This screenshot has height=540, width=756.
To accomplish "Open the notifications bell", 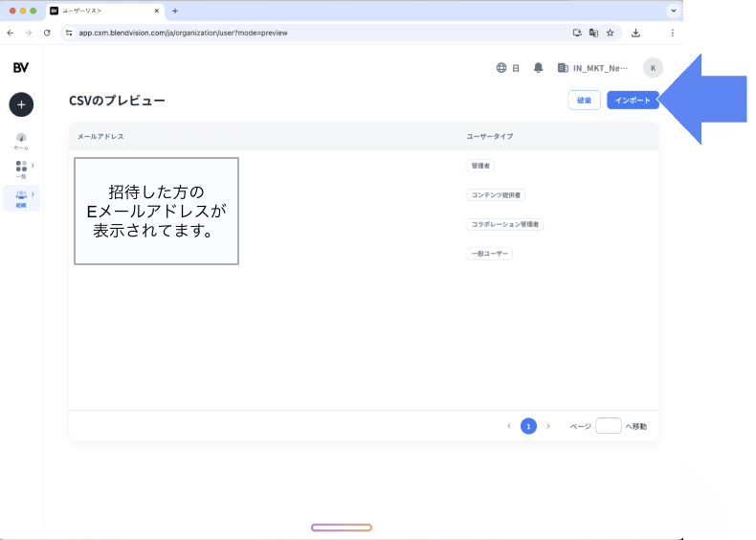I will (x=538, y=68).
